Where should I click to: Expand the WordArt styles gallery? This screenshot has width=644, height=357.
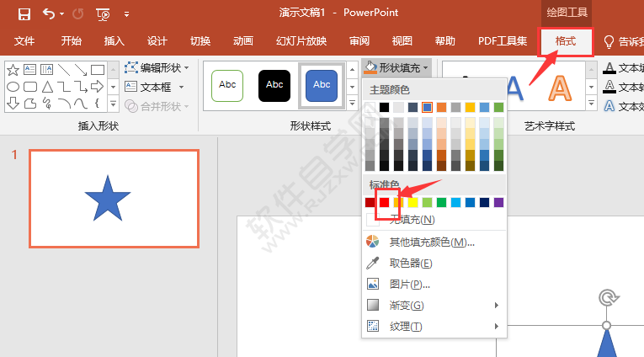pos(591,104)
